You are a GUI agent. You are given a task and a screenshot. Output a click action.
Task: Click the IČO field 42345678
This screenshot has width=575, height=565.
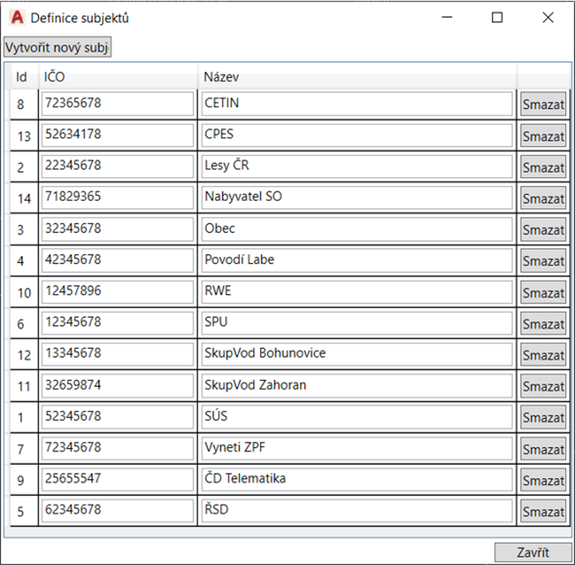[x=117, y=260]
